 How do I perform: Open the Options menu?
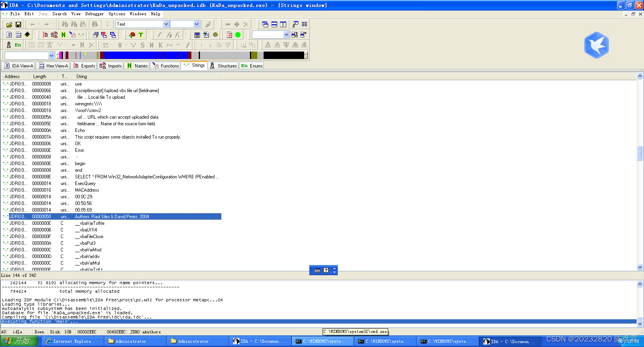coord(117,14)
